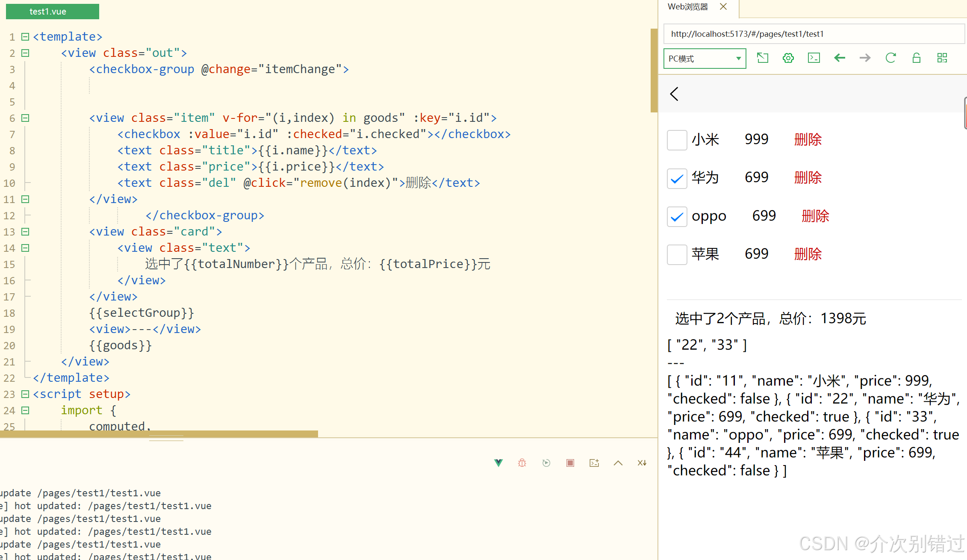The height and width of the screenshot is (560, 967).
Task: Open the browser console terminal icon
Action: click(814, 58)
